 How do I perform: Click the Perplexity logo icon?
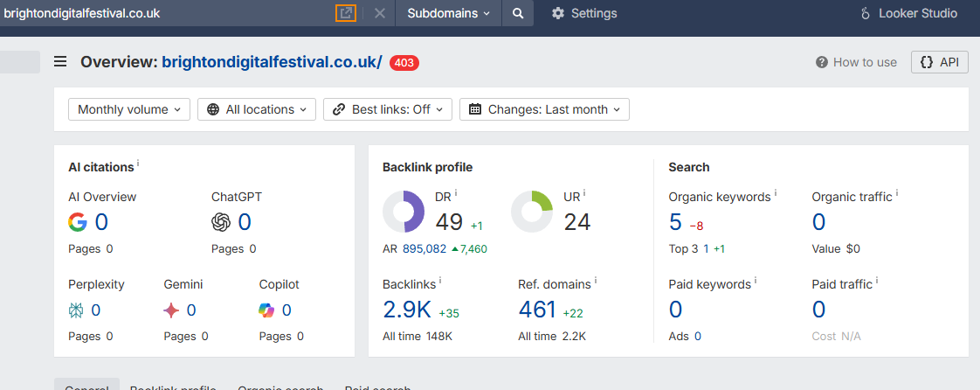pos(76,310)
